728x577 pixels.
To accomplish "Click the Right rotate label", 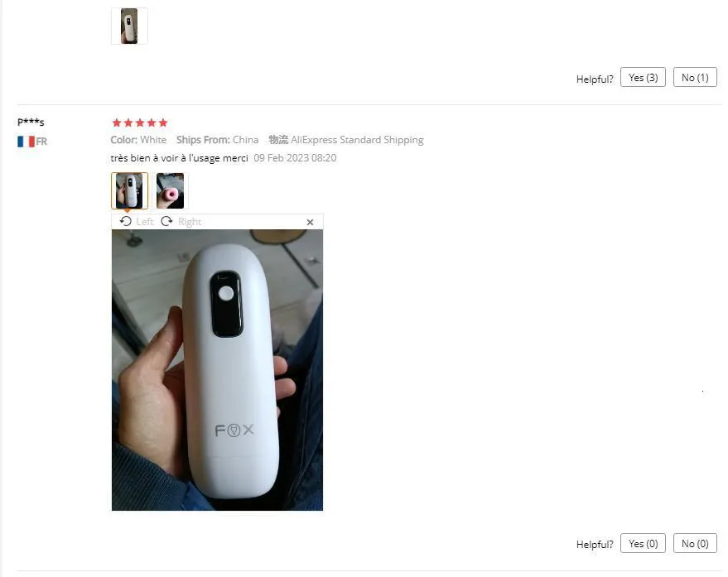I will click(x=190, y=222).
